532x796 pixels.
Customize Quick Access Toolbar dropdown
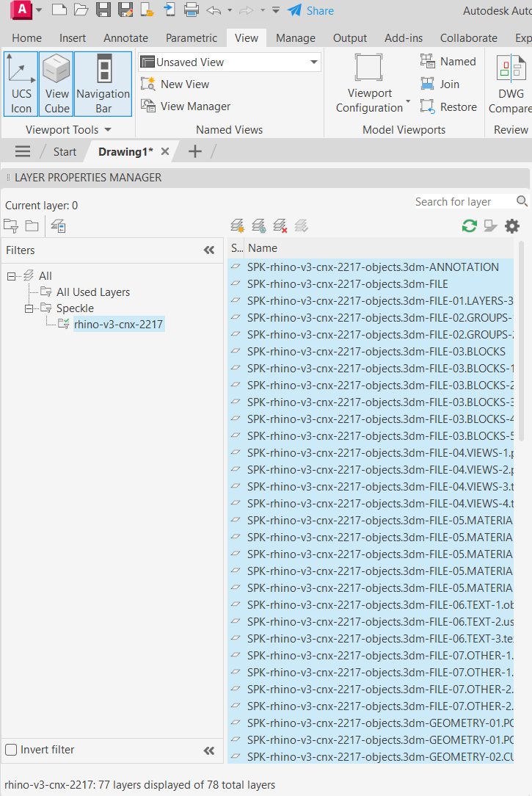tap(276, 10)
